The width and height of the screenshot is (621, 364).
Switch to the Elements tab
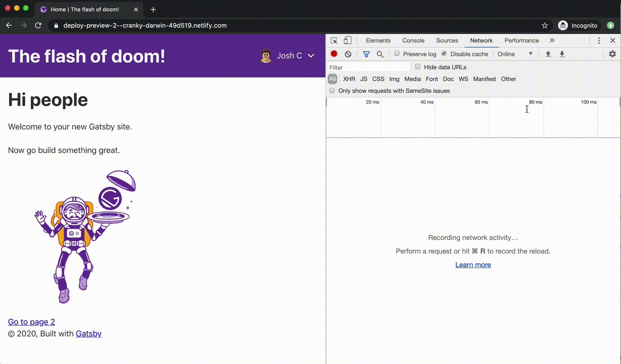[x=378, y=40]
